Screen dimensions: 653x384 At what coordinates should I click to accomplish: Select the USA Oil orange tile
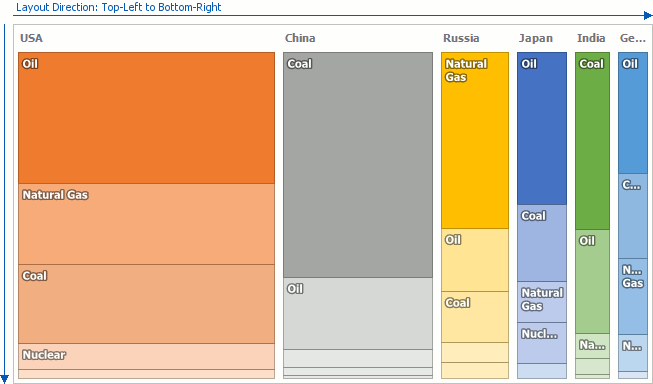point(146,118)
